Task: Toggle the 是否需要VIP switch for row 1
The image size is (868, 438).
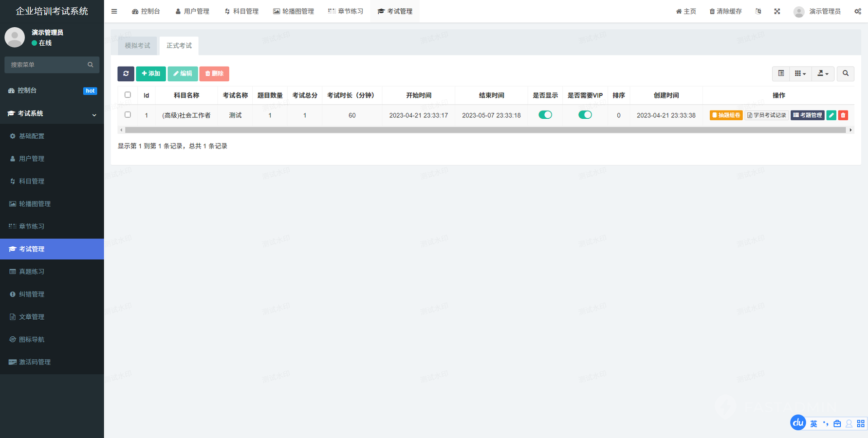Action: [585, 115]
